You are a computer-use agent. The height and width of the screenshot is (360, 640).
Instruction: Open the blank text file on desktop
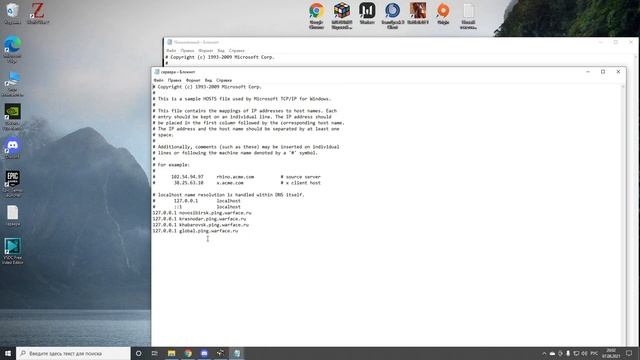pyautogui.click(x=13, y=216)
